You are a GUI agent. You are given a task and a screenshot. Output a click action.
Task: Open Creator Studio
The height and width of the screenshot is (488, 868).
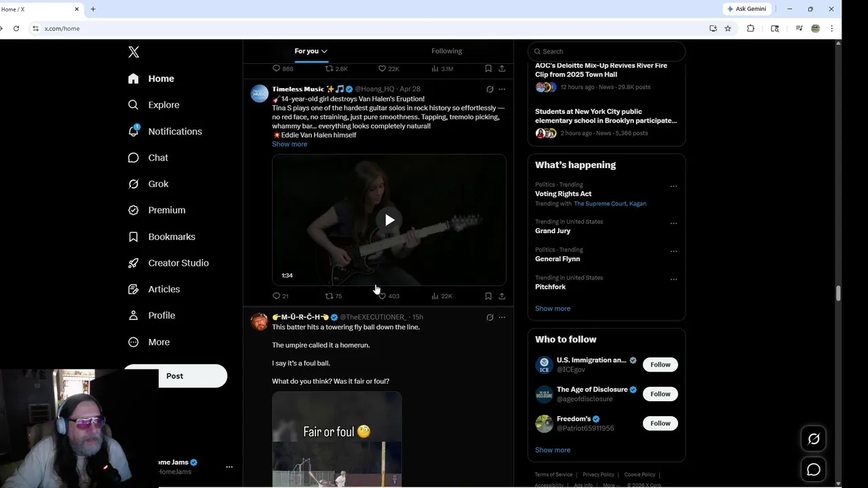[168, 263]
